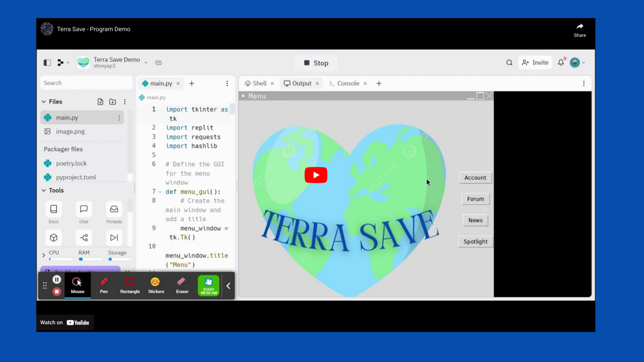Collapse the Files section chevron
644x362 pixels.
[x=44, y=102]
